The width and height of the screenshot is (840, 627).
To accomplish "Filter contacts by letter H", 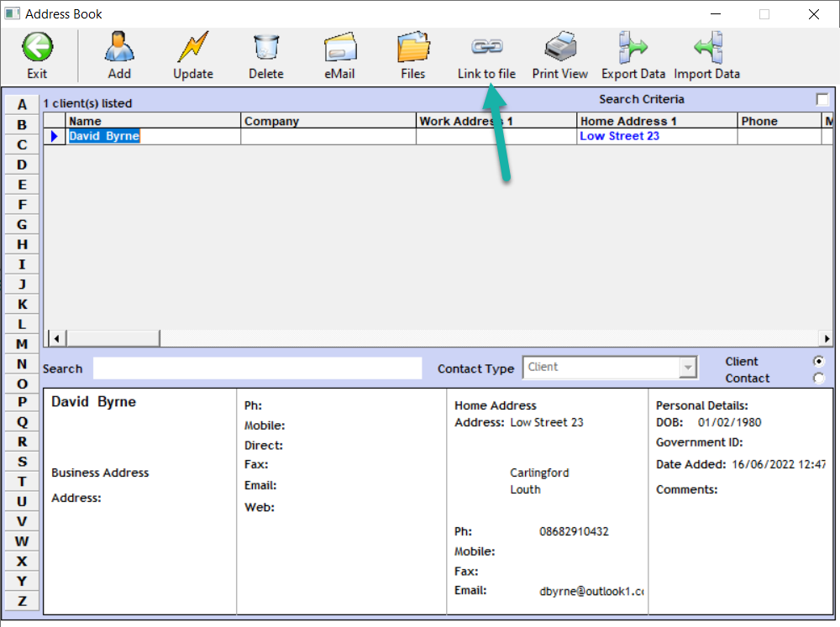I will [x=22, y=244].
